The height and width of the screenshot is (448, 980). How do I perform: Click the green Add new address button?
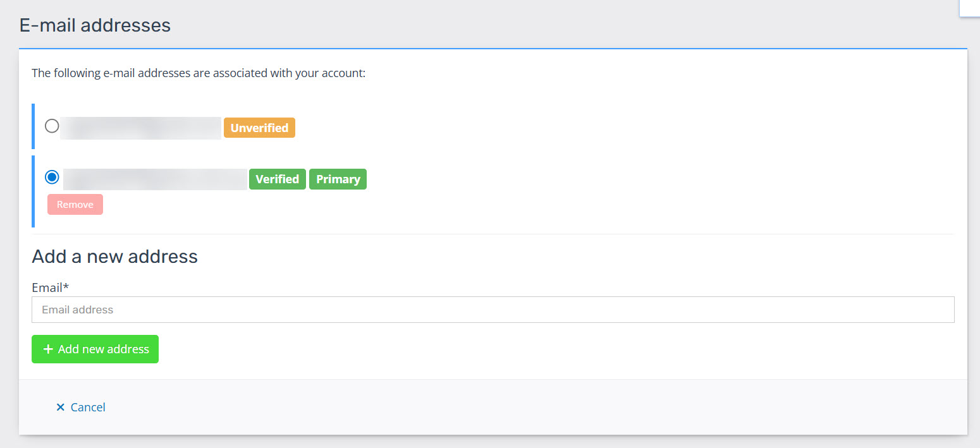tap(95, 349)
